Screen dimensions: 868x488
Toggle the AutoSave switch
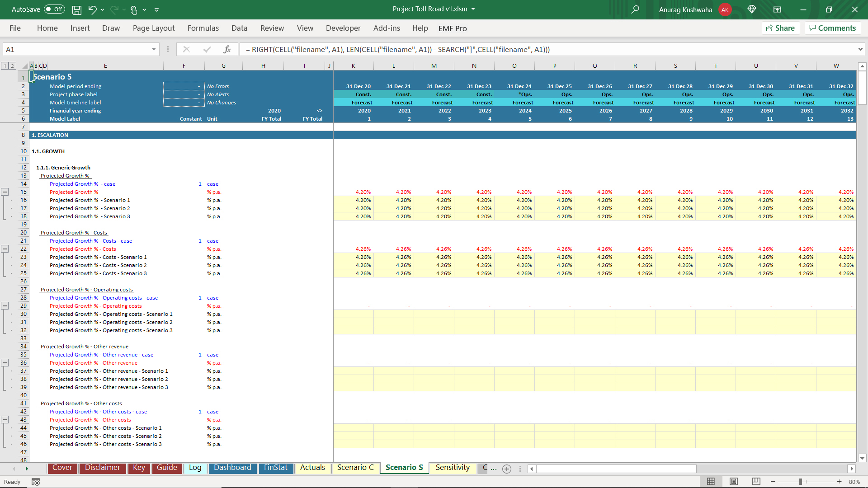[x=54, y=9]
